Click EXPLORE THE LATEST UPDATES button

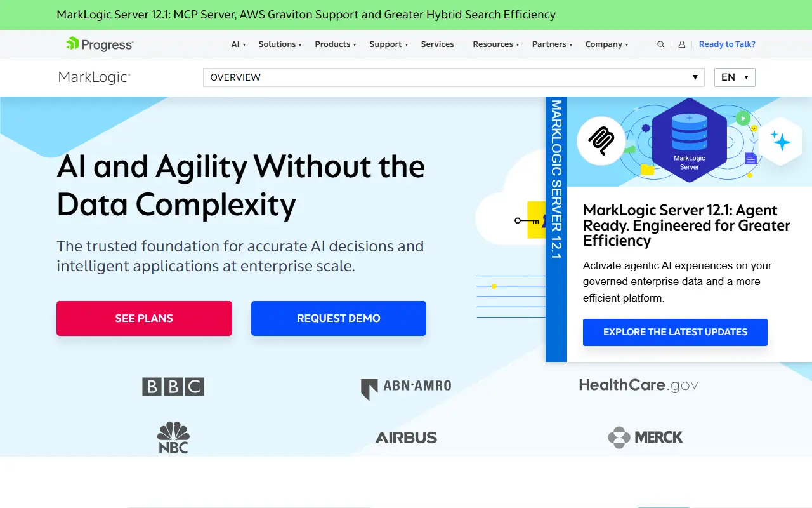click(675, 332)
